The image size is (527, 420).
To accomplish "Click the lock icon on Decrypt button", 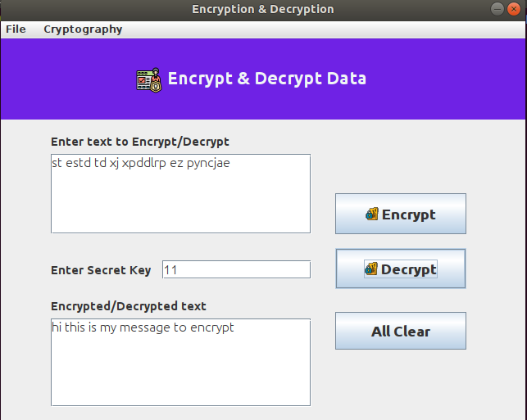I will (371, 269).
